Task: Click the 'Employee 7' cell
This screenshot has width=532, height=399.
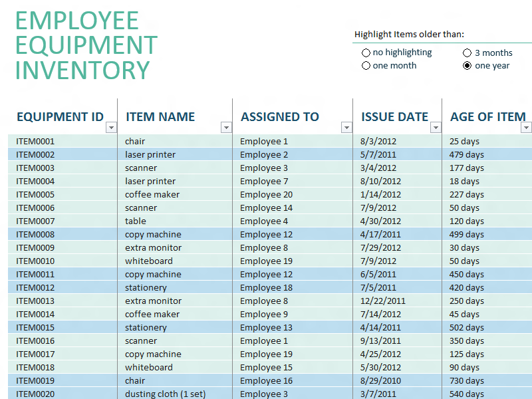Action: 293,181
